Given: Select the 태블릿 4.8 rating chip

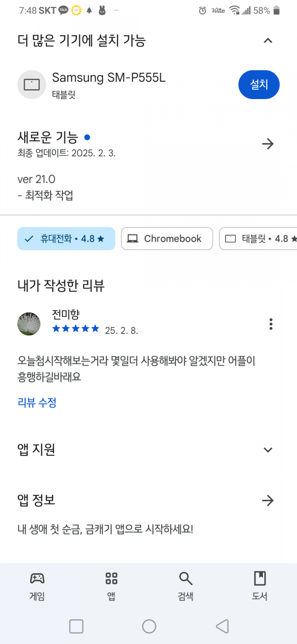Looking at the screenshot, I should pyautogui.click(x=258, y=239).
